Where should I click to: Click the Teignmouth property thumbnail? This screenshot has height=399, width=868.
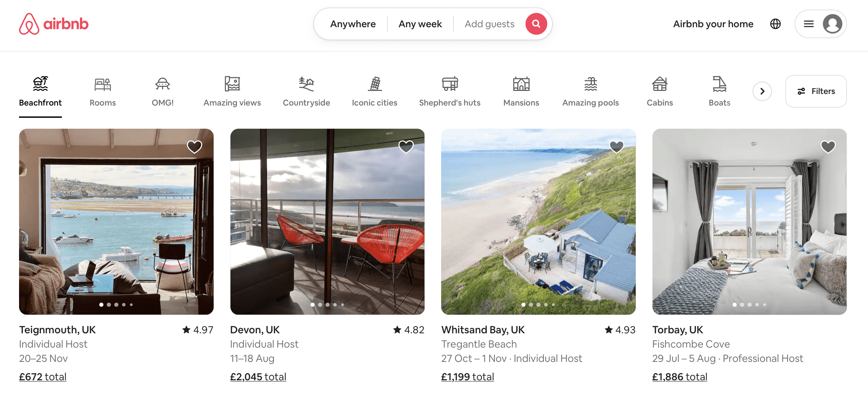pos(116,221)
